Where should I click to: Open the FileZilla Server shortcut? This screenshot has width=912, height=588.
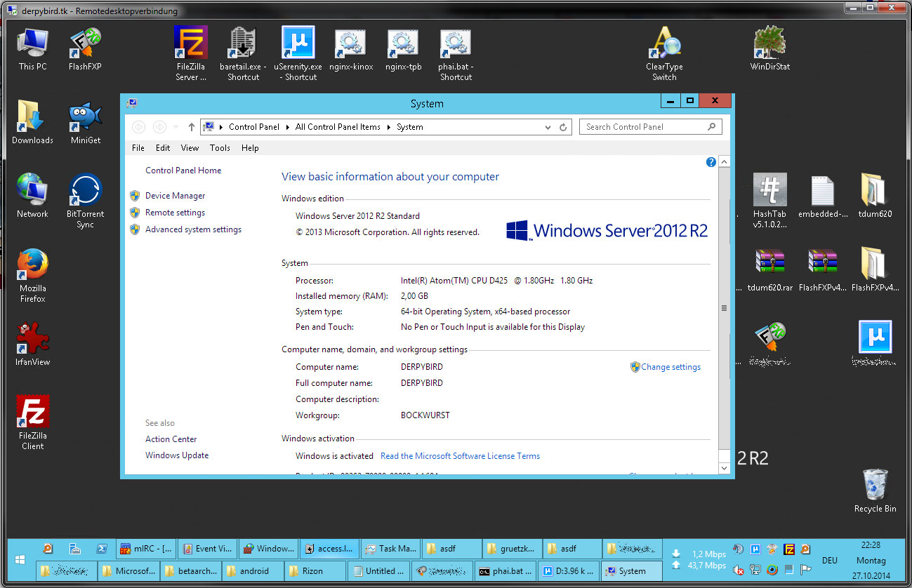(x=191, y=54)
